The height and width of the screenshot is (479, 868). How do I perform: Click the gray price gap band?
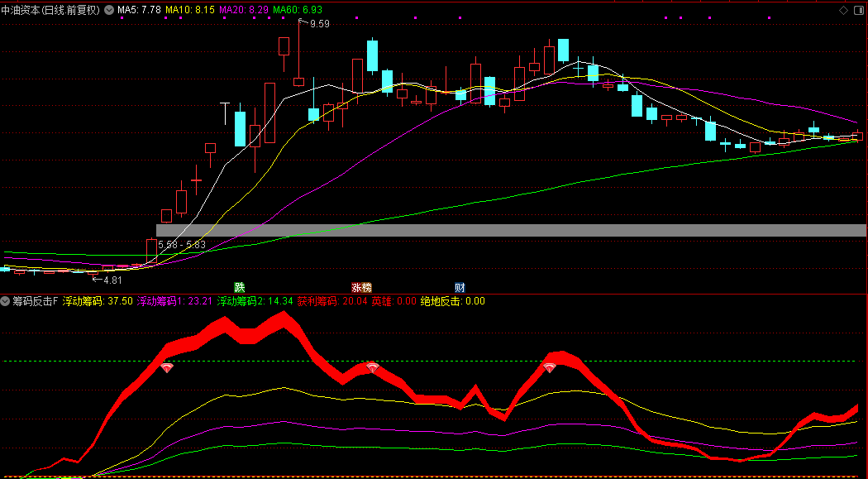coord(511,230)
